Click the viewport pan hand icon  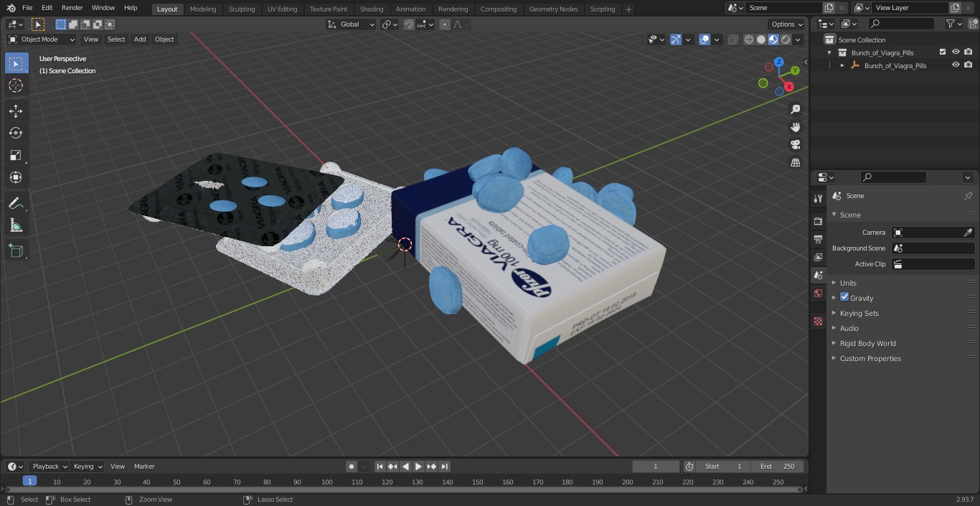click(x=795, y=127)
